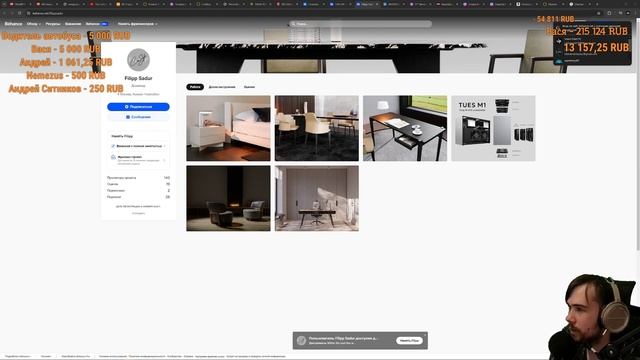Hit Нанять Filipp button in bottom banner

pyautogui.click(x=409, y=340)
